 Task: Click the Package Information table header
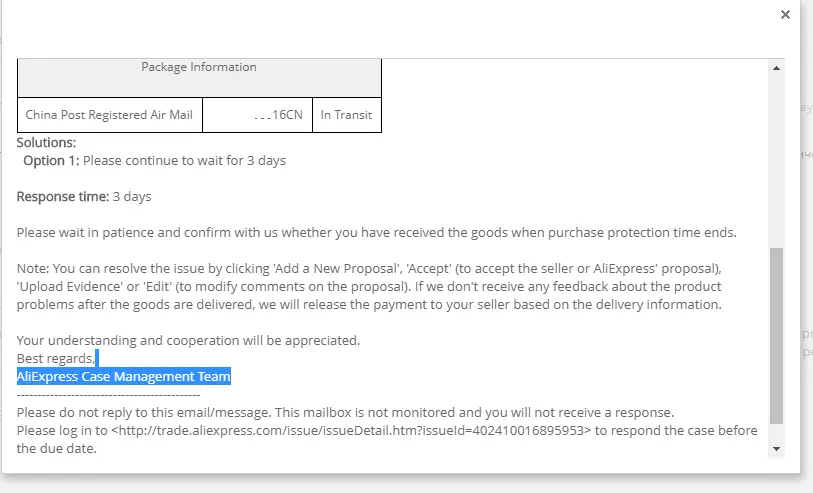pyautogui.click(x=199, y=78)
